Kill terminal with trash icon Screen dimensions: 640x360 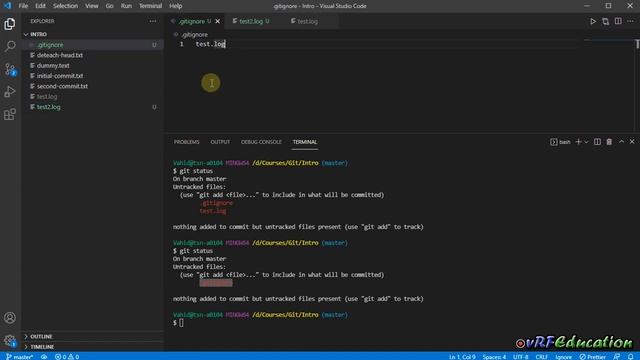click(609, 142)
